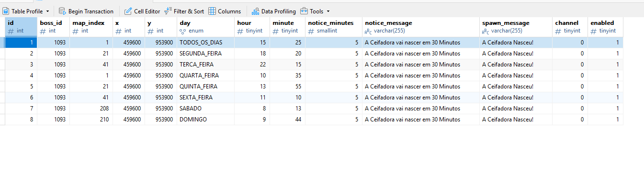Click enabled value in SEXTA_FEIRA row
The width and height of the screenshot is (644, 175).
[605, 97]
